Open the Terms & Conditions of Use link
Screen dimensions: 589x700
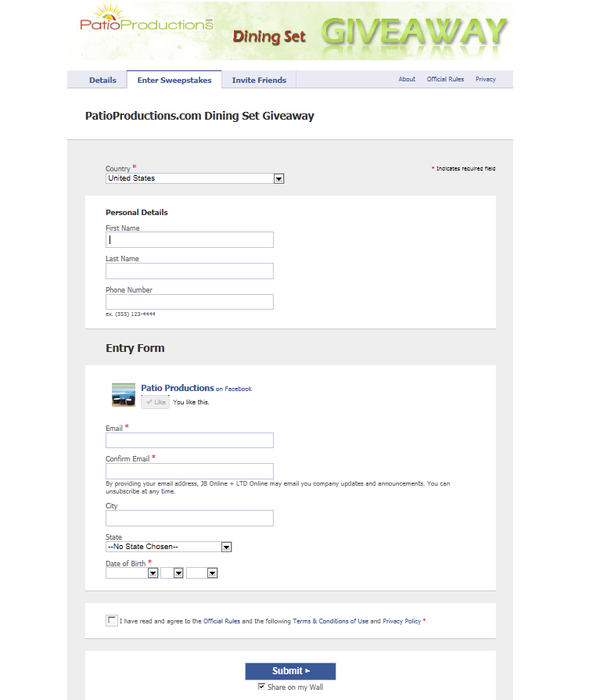tap(330, 621)
